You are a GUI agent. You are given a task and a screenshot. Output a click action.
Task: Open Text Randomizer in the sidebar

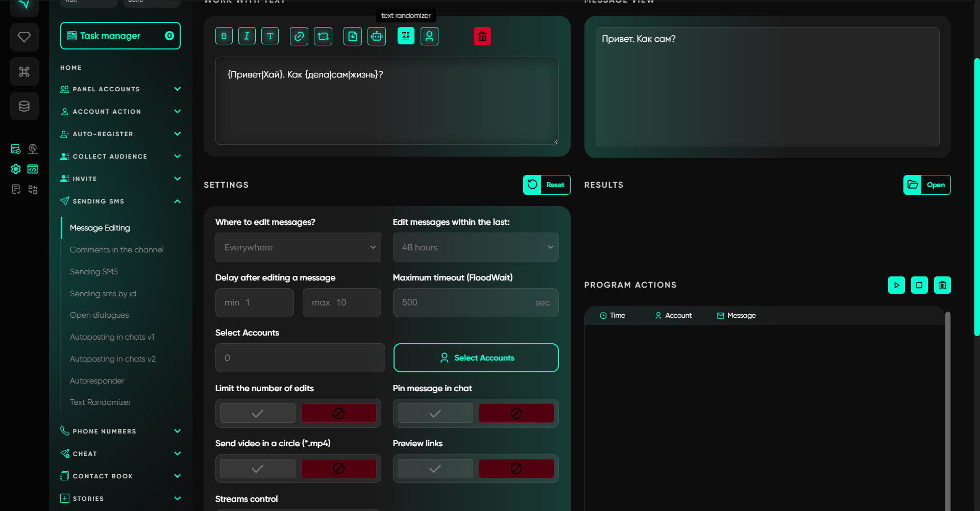100,402
